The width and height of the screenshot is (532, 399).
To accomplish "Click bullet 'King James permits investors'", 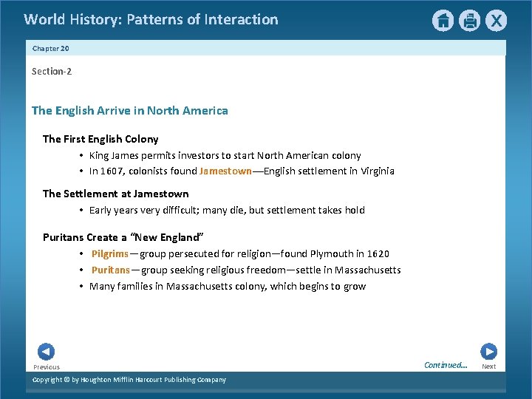I will [x=225, y=155].
